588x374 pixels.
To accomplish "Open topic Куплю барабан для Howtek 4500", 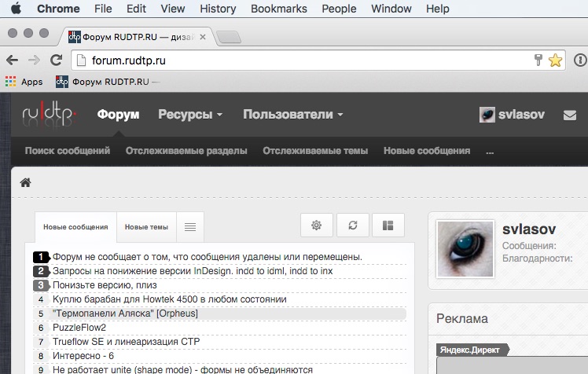I will [170, 299].
